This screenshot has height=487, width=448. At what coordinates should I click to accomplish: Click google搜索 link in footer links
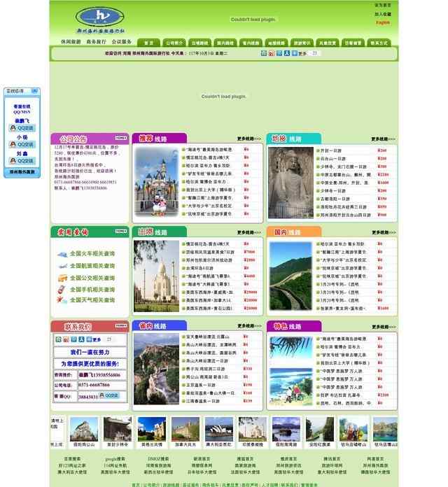[115, 459]
